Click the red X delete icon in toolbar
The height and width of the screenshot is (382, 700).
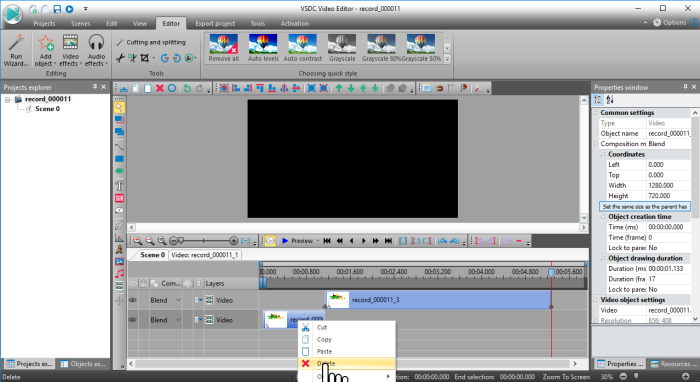160,88
